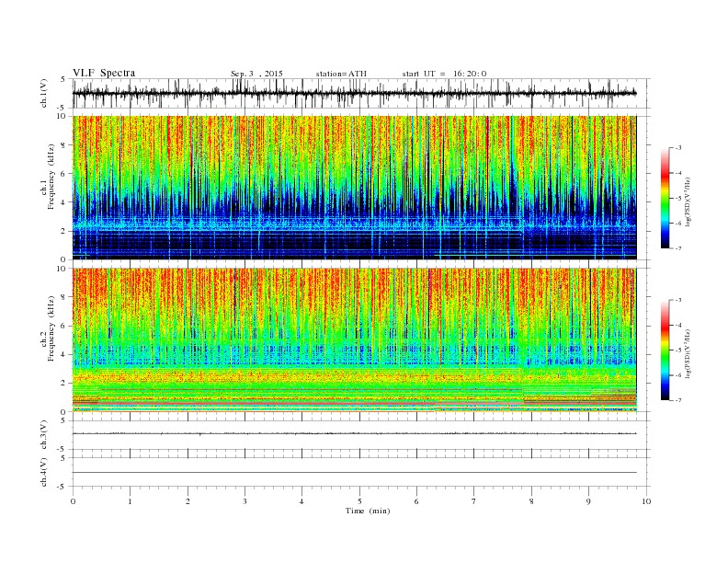Click the ch.2 spectrogram plot
Screen dimensions: 728x563
coord(355,340)
